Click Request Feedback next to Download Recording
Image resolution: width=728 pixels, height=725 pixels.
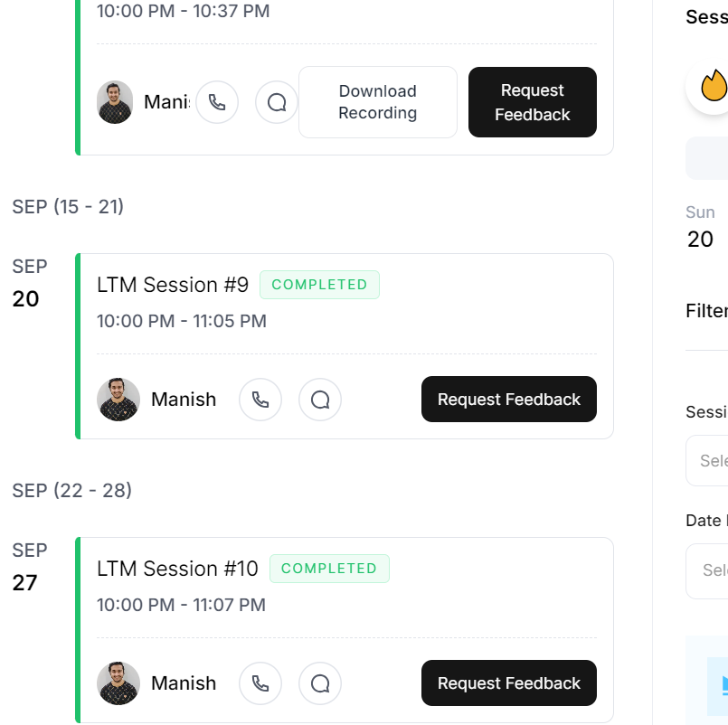533,102
